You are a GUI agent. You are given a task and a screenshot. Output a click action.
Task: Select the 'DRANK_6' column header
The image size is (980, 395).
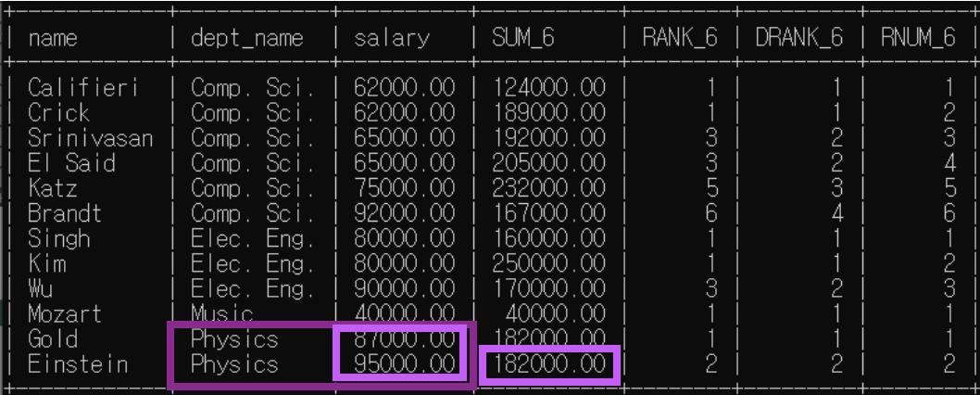point(799,38)
